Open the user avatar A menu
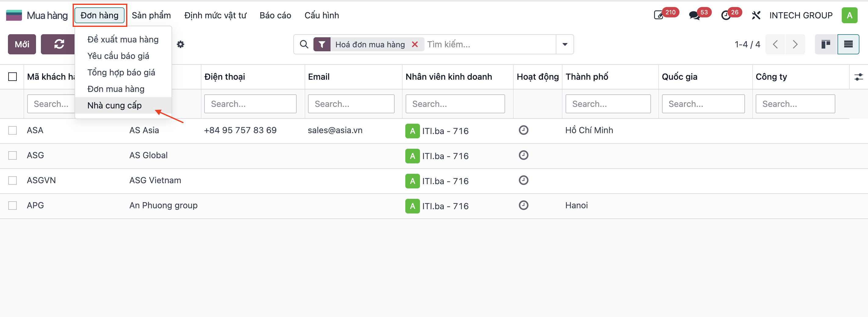 pyautogui.click(x=849, y=15)
